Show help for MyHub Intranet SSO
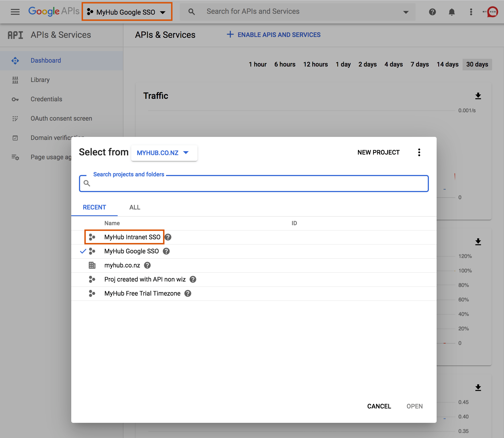This screenshot has height=438, width=504. click(168, 237)
